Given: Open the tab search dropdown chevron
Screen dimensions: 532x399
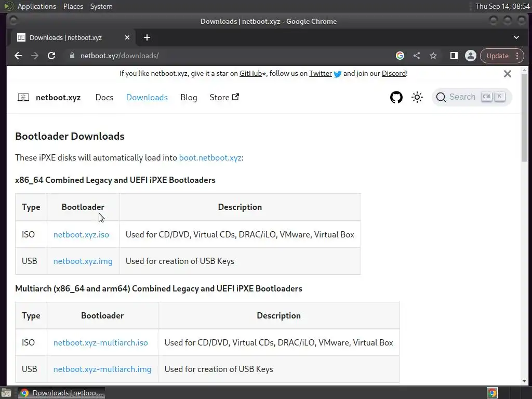Looking at the screenshot, I should (x=516, y=37).
